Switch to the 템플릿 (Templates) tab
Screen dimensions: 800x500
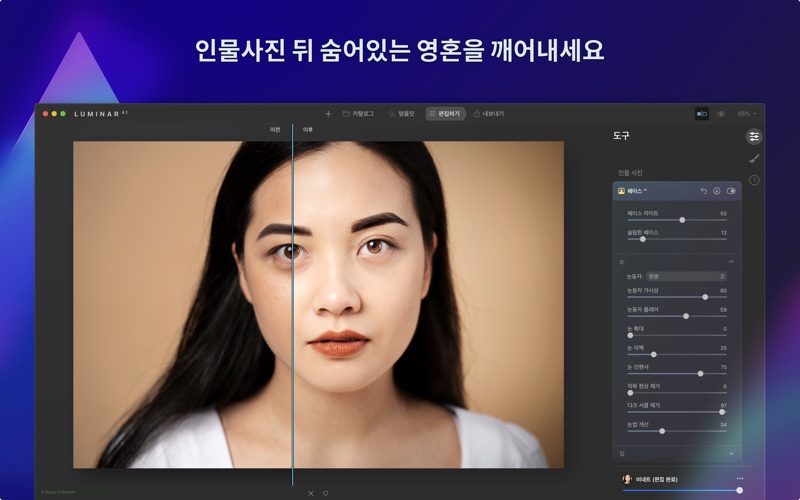(x=401, y=114)
